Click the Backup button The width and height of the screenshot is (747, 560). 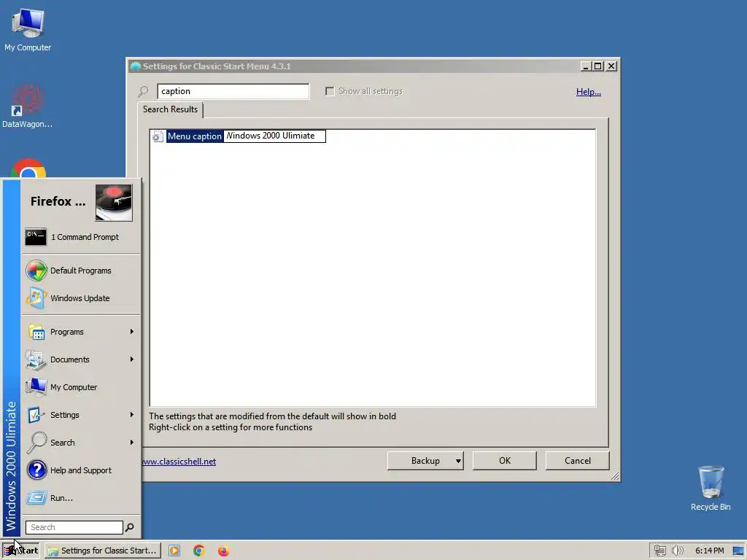425,461
